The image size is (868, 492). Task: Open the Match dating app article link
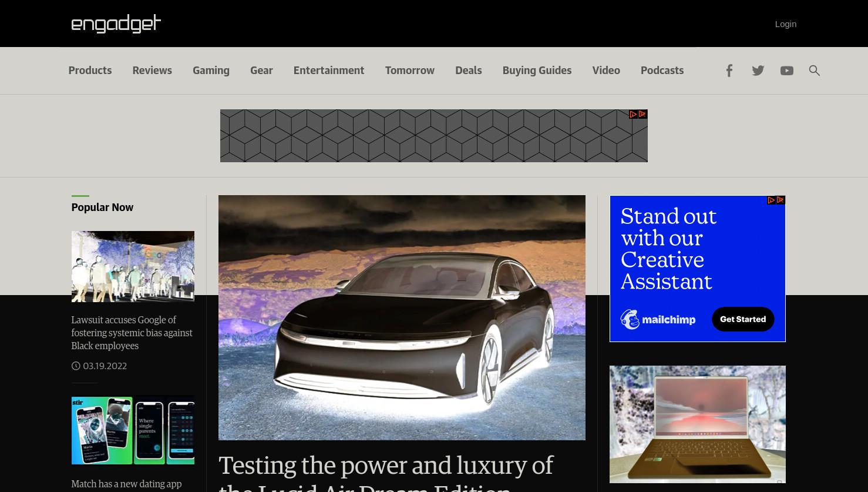pyautogui.click(x=126, y=484)
